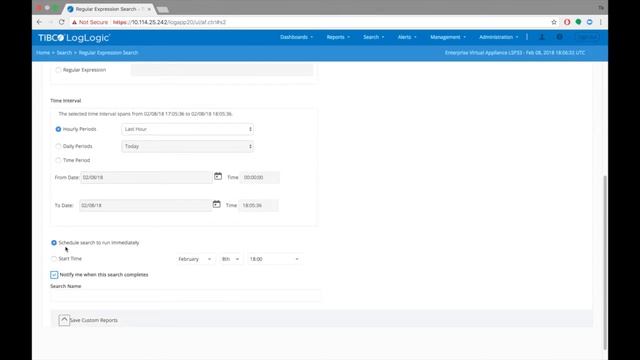Click the green extension icon
Viewport: 640px width, 360px height.
click(x=578, y=22)
